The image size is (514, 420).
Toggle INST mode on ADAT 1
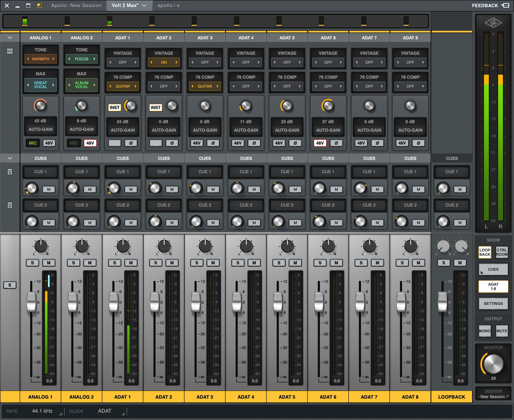pyautogui.click(x=114, y=107)
